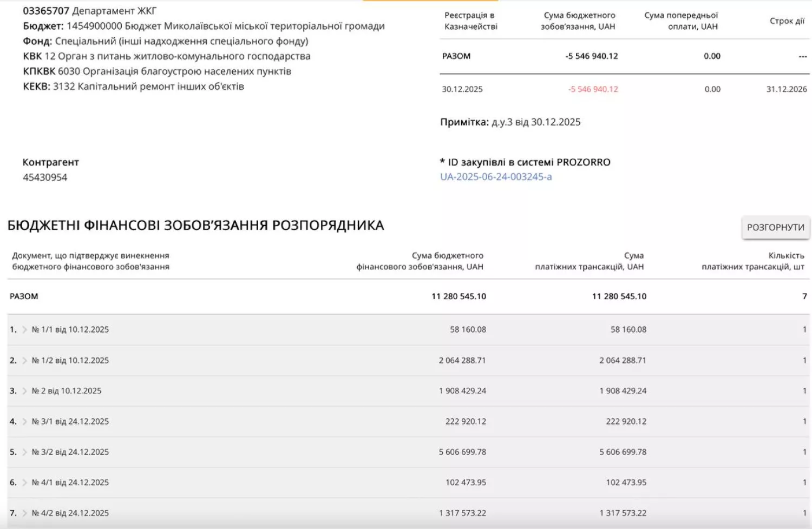812x529 pixels.
Task: Expand the row № 3/1 від 24.12.2025
Action: 24,421
